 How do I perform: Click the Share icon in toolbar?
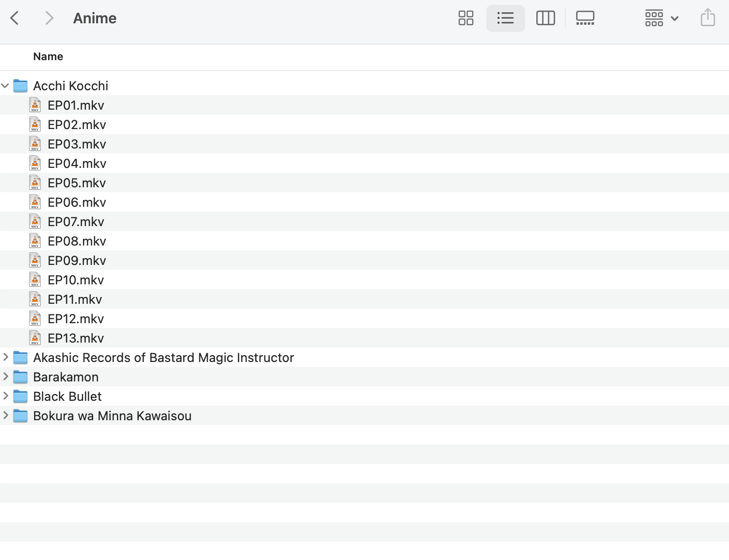[708, 18]
